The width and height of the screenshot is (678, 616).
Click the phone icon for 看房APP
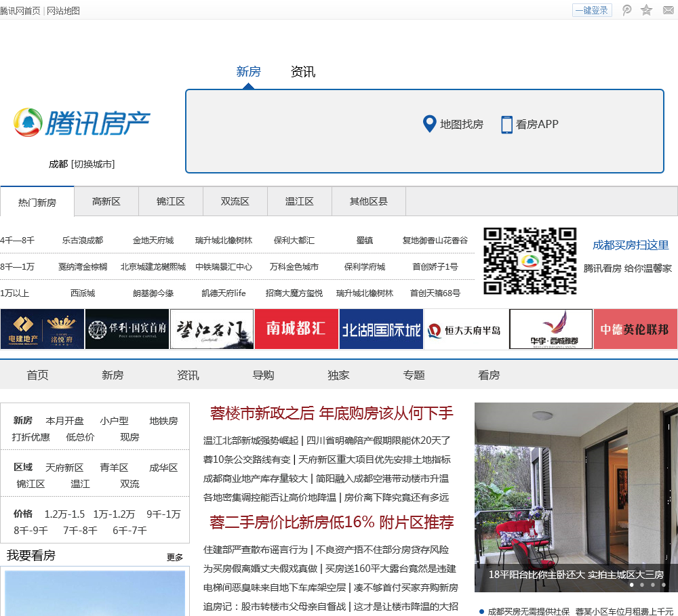pyautogui.click(x=506, y=125)
